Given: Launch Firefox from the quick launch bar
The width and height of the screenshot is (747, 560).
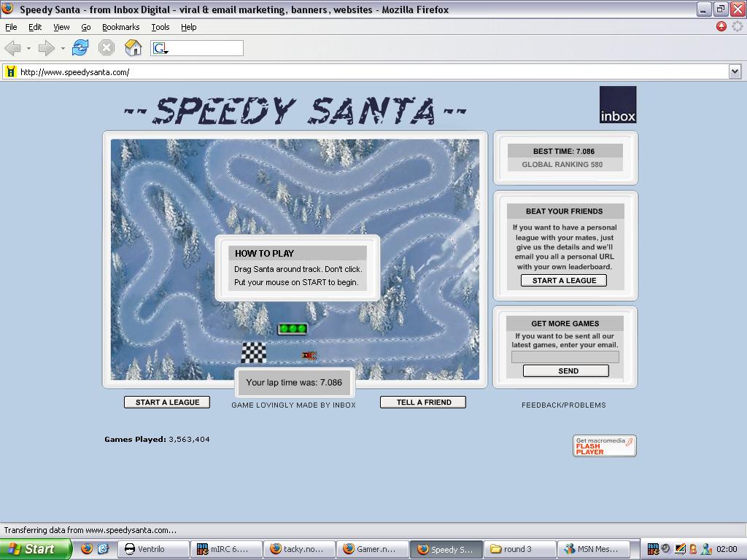Looking at the screenshot, I should tap(87, 548).
